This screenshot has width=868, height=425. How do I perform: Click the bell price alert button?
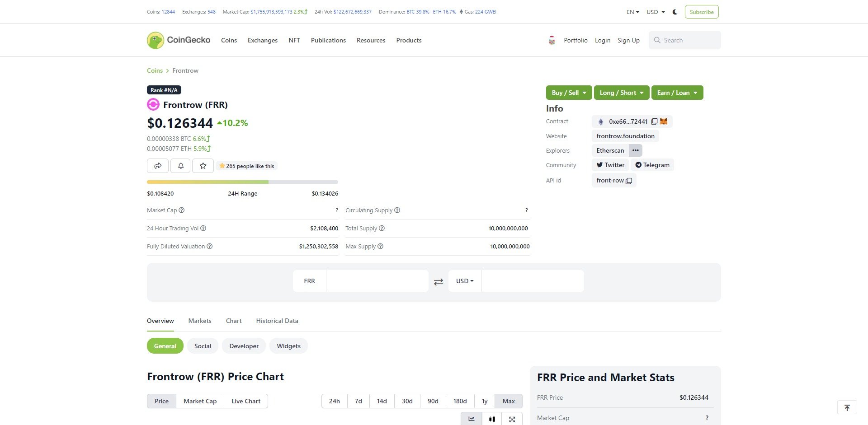pyautogui.click(x=180, y=166)
